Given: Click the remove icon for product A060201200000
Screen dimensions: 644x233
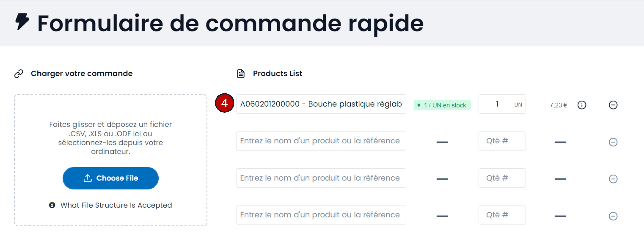Looking at the screenshot, I should [x=613, y=105].
